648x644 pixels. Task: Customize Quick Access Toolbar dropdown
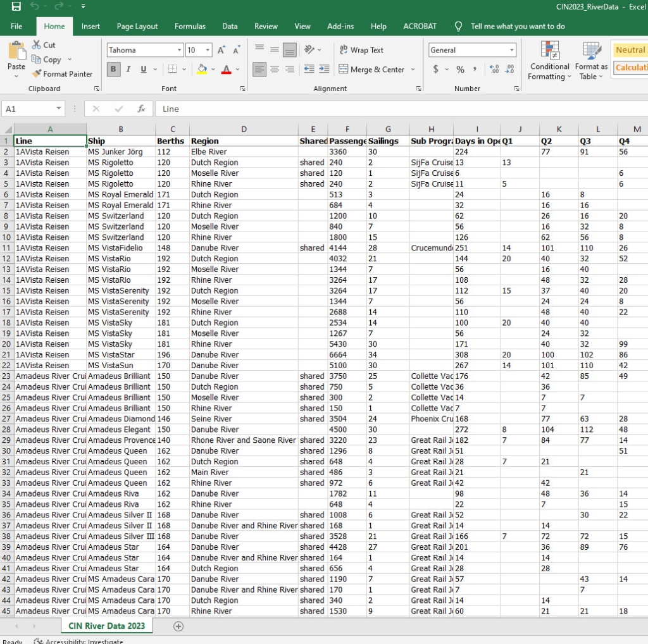[83, 6]
